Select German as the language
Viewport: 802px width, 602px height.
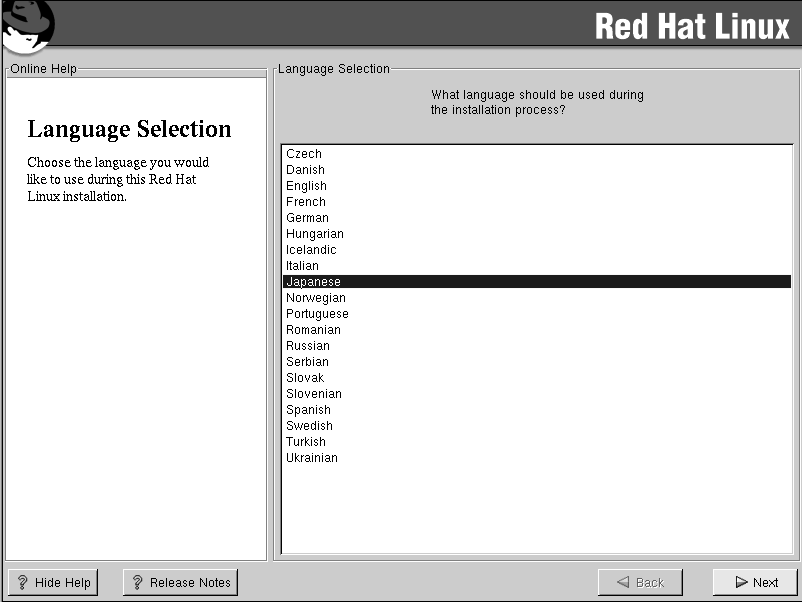pyautogui.click(x=307, y=218)
